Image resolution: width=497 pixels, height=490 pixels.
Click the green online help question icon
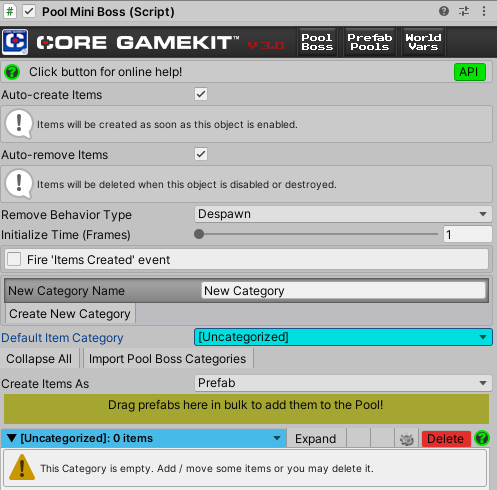pyautogui.click(x=12, y=72)
